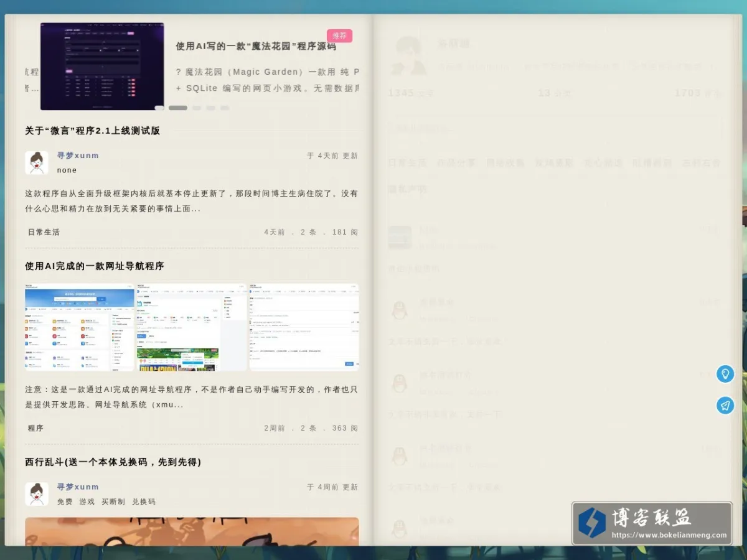Click the 游戏 tag
This screenshot has width=747, height=560.
87,502
